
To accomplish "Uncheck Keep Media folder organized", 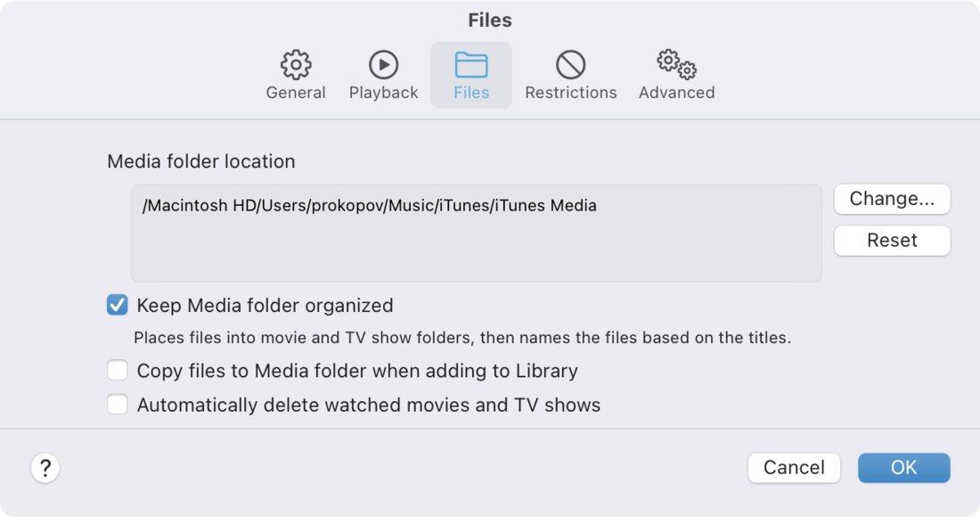I will [117, 305].
